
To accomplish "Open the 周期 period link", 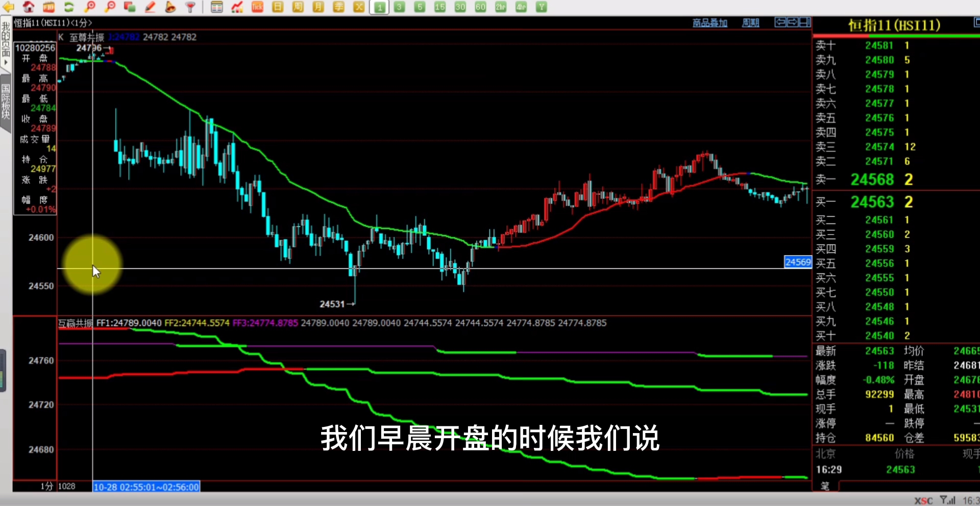I will pos(750,22).
